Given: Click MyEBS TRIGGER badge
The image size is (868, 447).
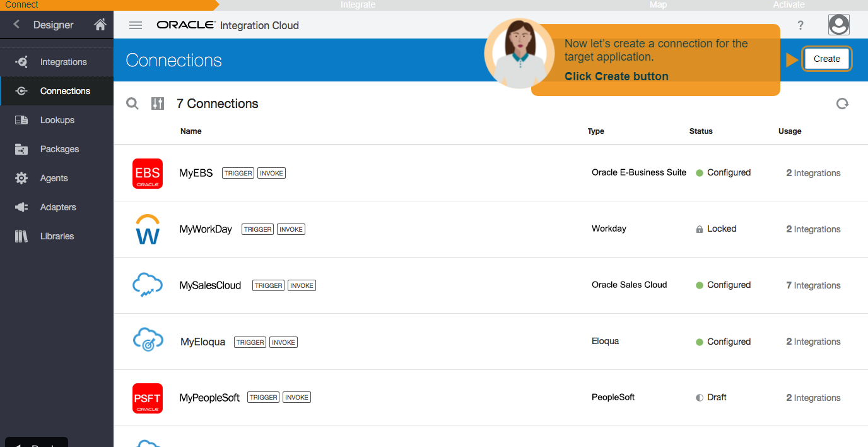Looking at the screenshot, I should point(238,173).
